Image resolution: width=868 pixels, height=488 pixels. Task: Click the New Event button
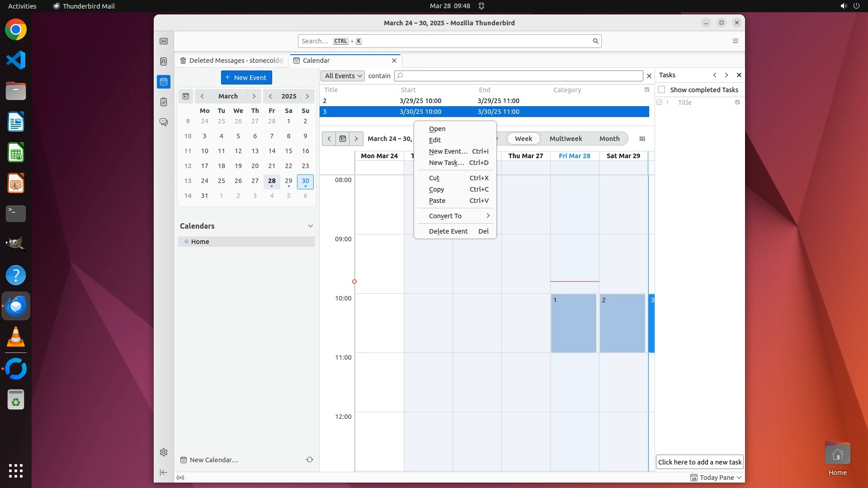pyautogui.click(x=246, y=78)
